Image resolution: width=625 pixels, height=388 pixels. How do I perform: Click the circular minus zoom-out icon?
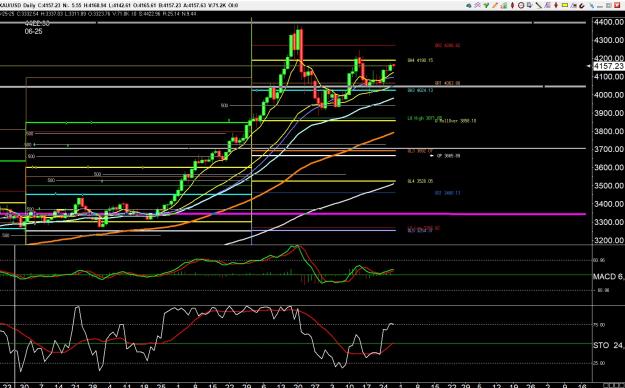click(x=521, y=5)
